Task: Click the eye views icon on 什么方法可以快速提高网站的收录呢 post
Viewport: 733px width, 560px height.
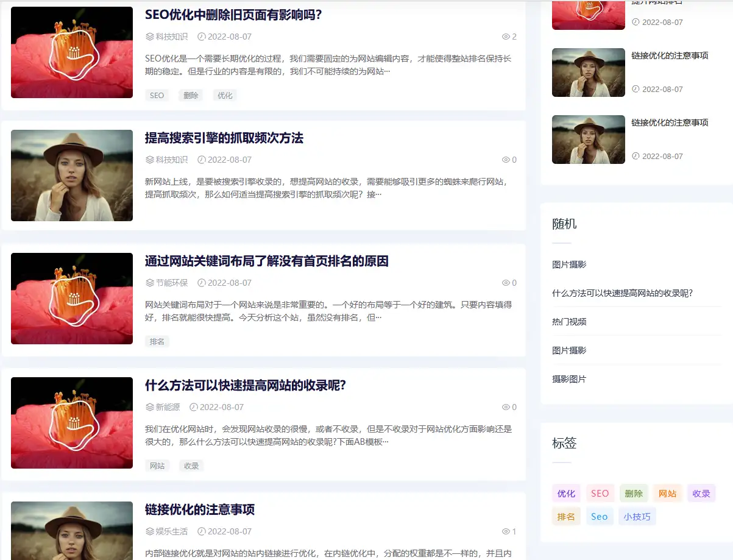Action: pos(505,407)
